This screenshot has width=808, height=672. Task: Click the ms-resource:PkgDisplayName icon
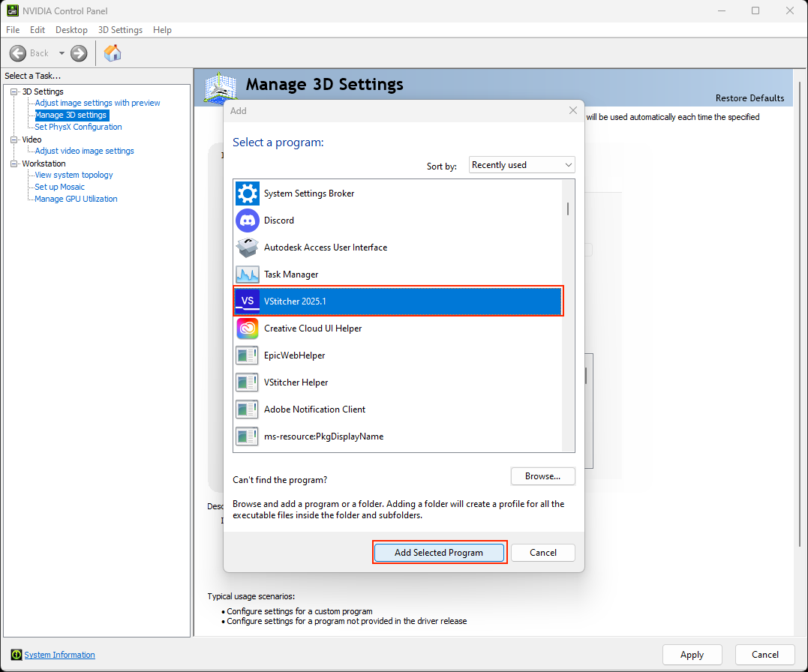(x=248, y=436)
